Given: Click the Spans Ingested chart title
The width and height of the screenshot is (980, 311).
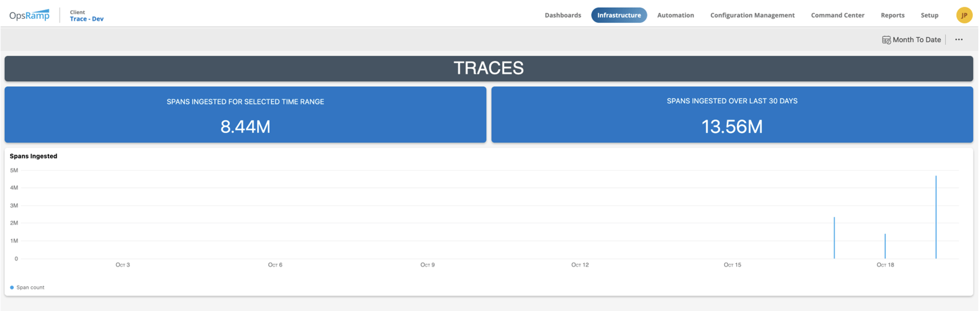Looking at the screenshot, I should click(33, 156).
